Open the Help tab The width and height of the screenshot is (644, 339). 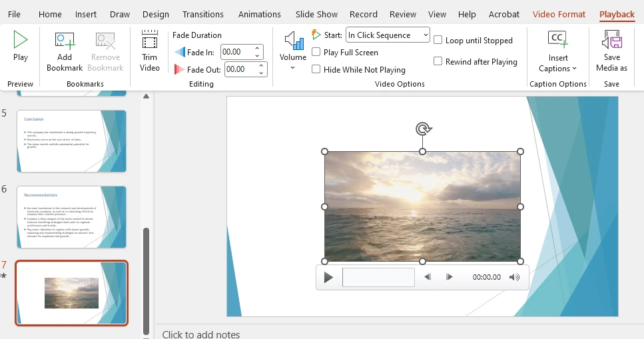[467, 15]
